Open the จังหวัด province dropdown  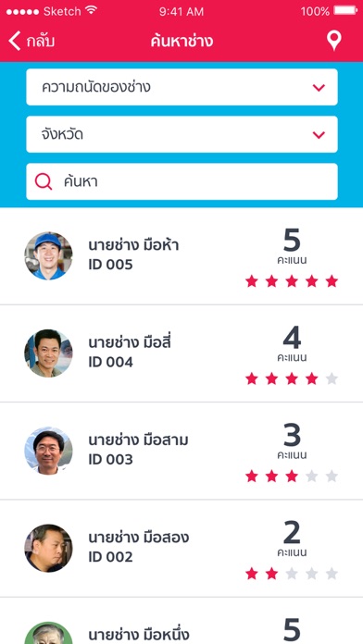coord(181,134)
